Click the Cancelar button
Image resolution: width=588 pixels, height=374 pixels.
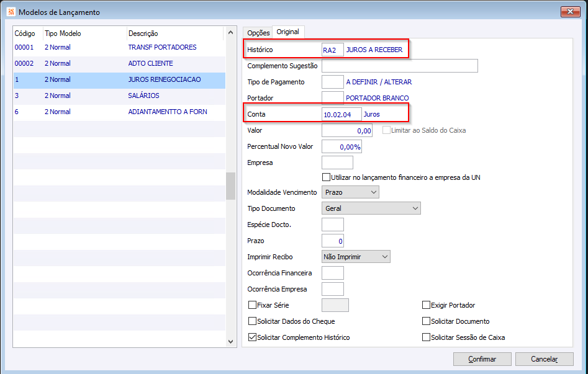coord(545,359)
